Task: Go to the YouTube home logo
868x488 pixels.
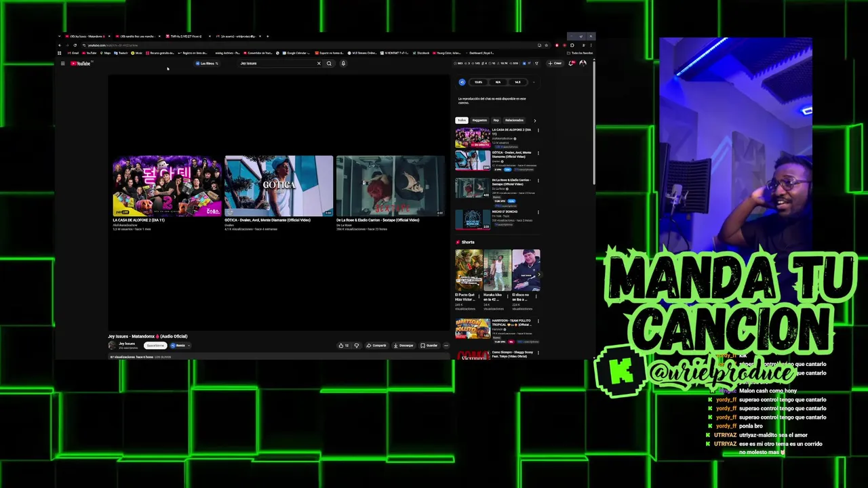Action: [x=81, y=64]
